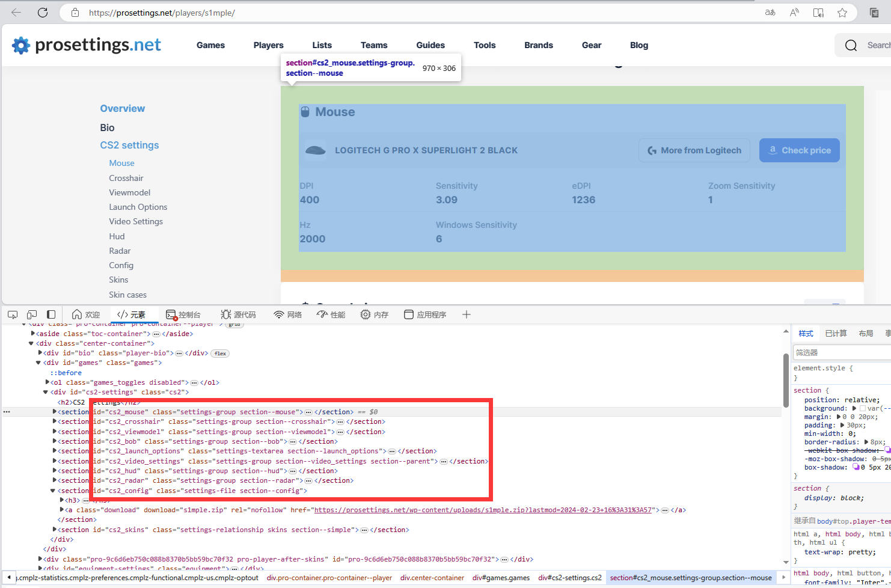891x588 pixels.
Task: Click the Crosshair link in sidebar
Action: tap(126, 178)
